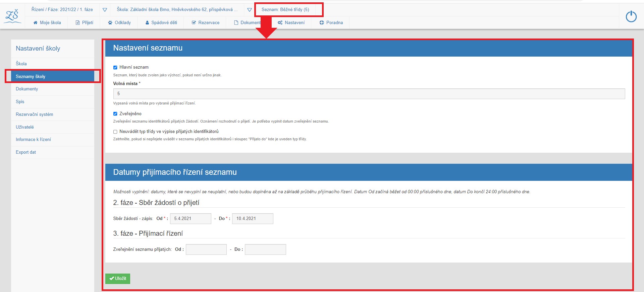The height and width of the screenshot is (292, 644).
Task: Click the green Uložit button
Action: 118,279
